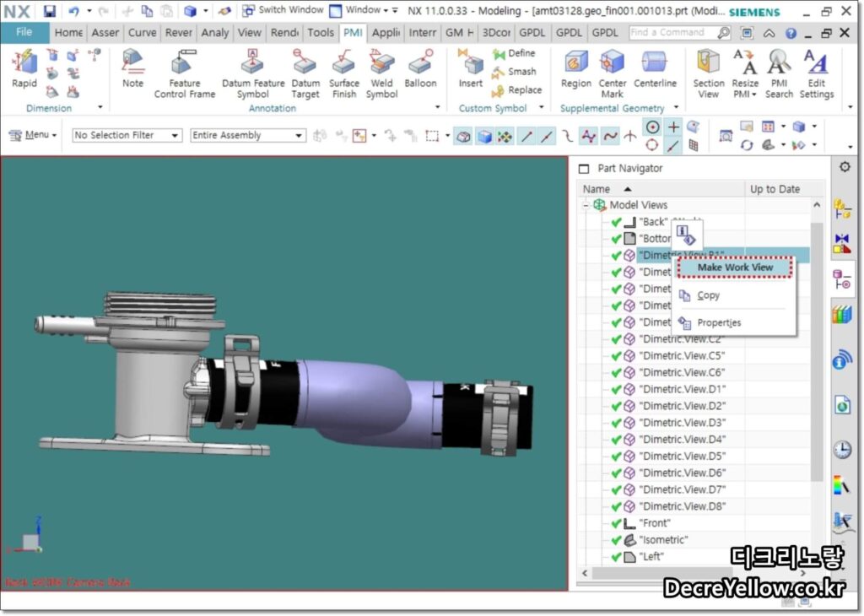Click the Help question mark icon
Image resolution: width=864 pixels, height=616 pixels.
791,34
